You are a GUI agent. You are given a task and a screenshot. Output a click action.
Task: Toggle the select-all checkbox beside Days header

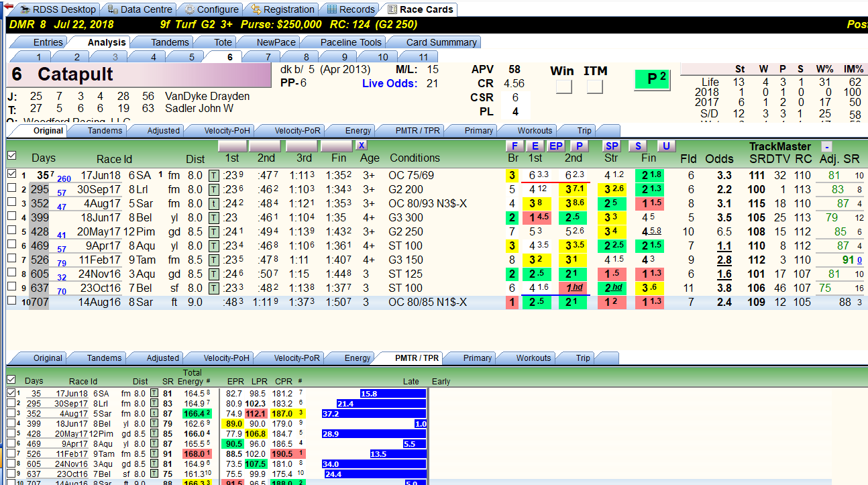point(11,156)
